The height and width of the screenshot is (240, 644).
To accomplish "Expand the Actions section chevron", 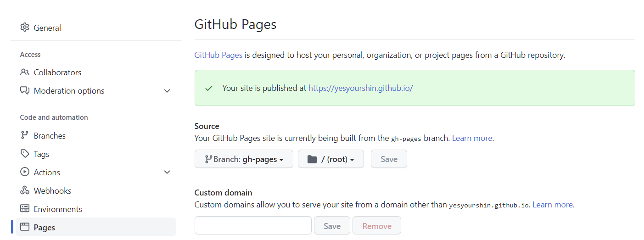I will click(167, 172).
